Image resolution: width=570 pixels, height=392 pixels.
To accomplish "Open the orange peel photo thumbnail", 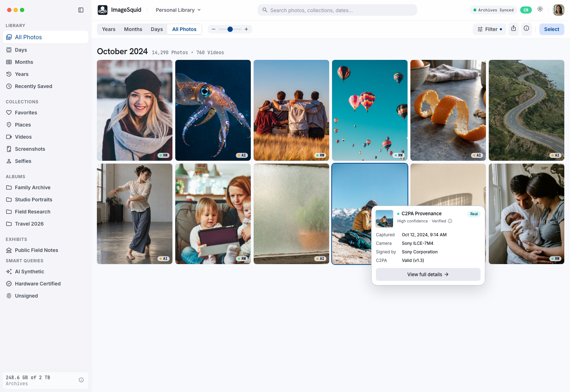I will click(x=448, y=110).
